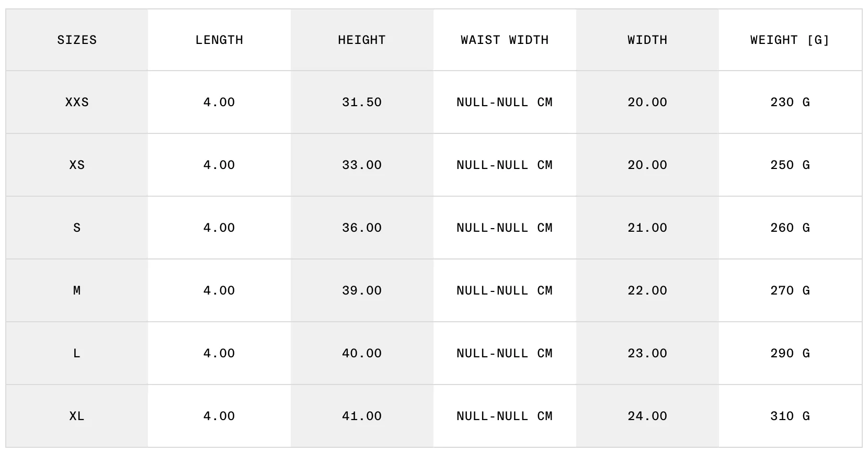Click the 24.00 width value
Viewport: 868px width, 452px height.
coord(647,416)
